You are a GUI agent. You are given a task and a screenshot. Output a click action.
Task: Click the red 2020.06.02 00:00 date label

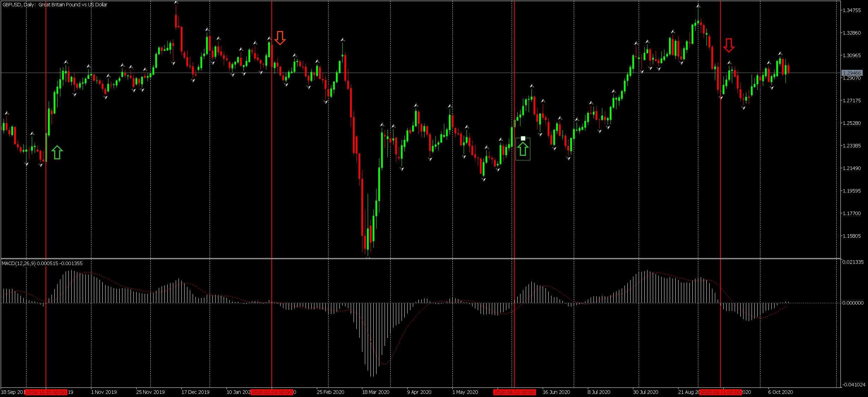tap(514, 392)
